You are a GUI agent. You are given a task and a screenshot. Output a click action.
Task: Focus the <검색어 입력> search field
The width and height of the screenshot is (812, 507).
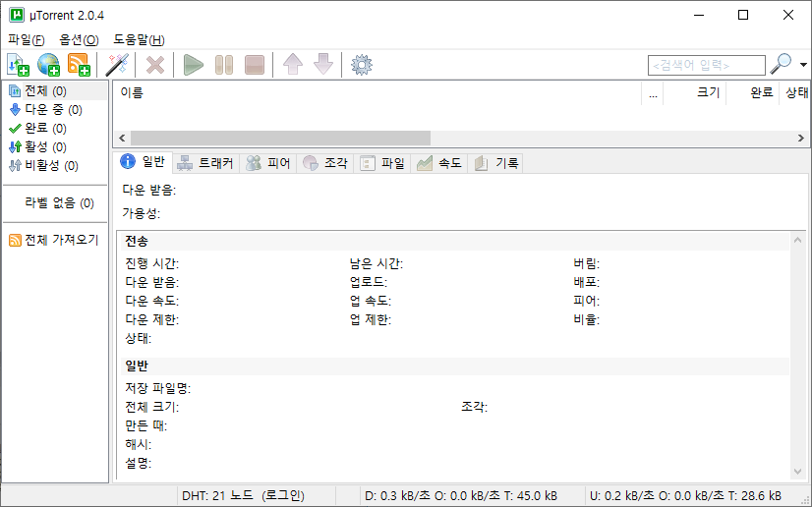[707, 65]
